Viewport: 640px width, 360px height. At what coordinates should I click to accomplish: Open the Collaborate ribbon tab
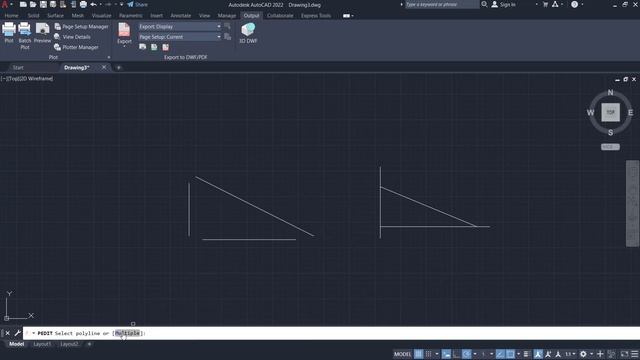[x=280, y=16]
